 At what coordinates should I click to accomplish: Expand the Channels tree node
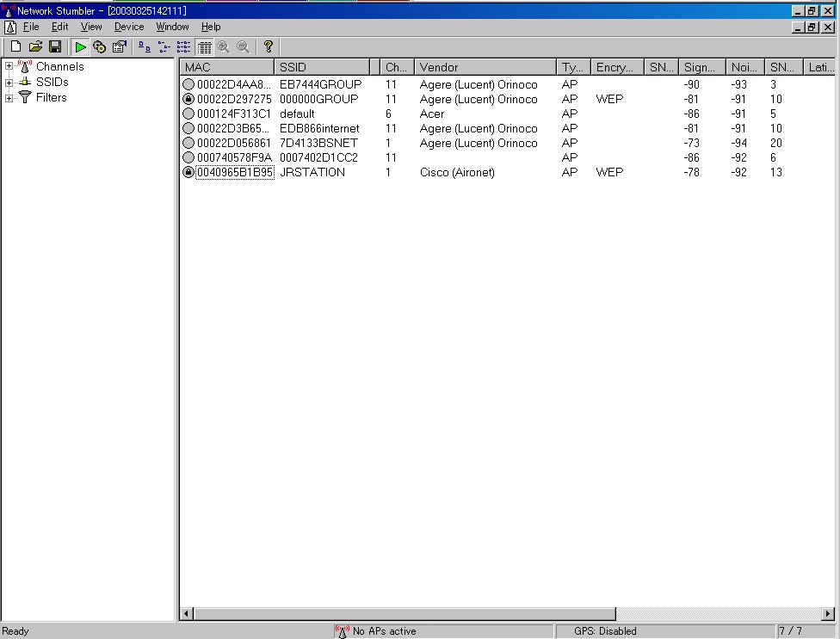pyautogui.click(x=9, y=66)
